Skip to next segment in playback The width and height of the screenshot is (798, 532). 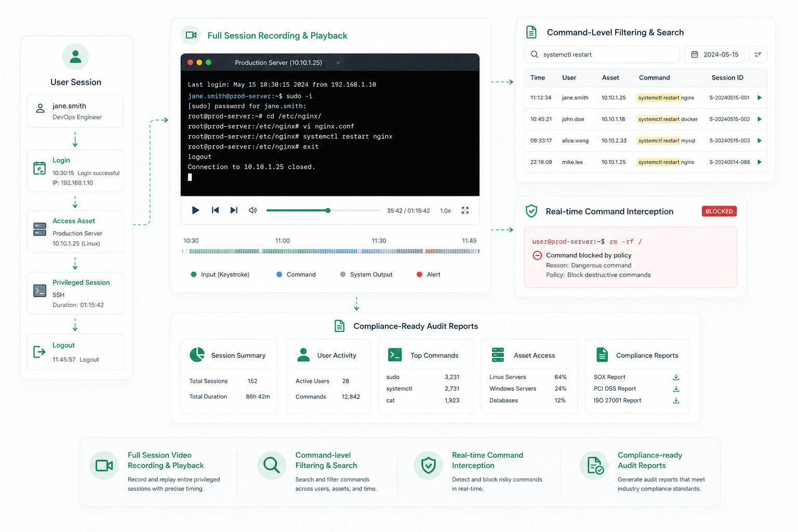[234, 210]
